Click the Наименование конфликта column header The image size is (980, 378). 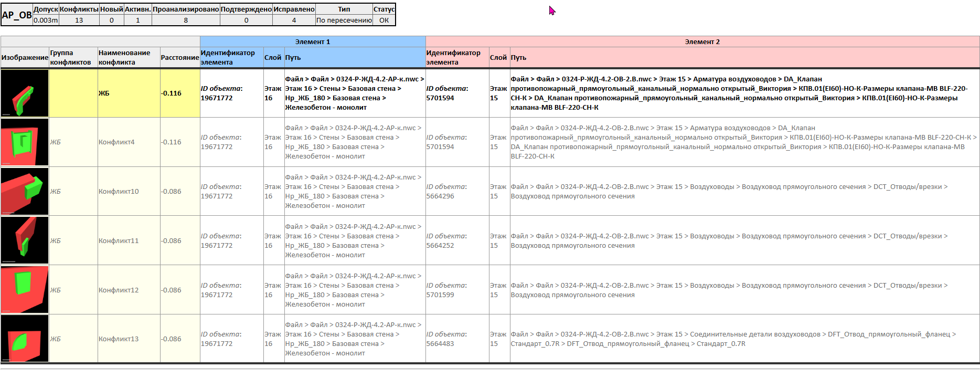tap(129, 57)
